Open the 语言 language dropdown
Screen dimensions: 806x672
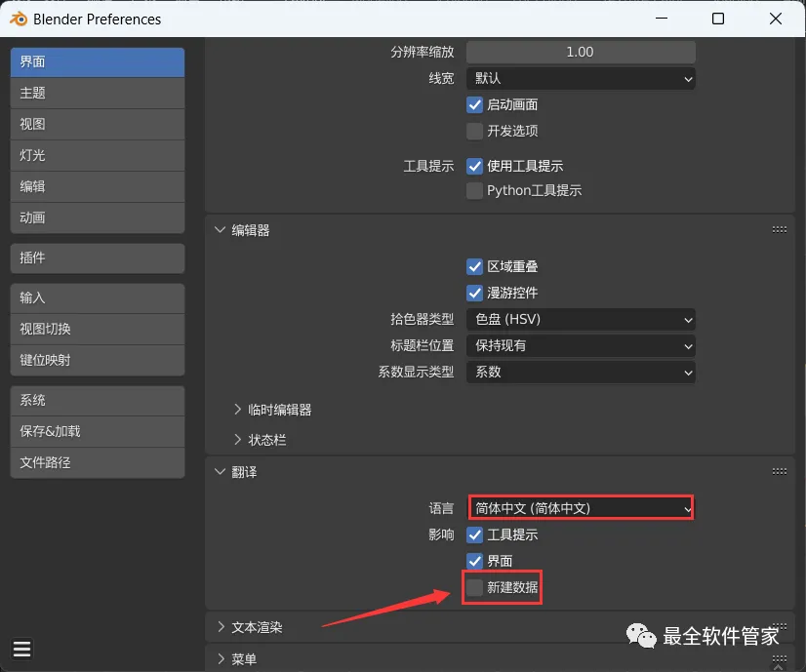[581, 508]
